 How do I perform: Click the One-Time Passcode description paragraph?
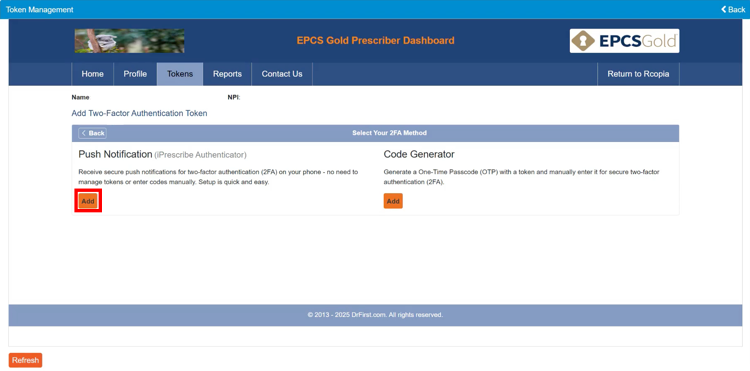(x=521, y=177)
